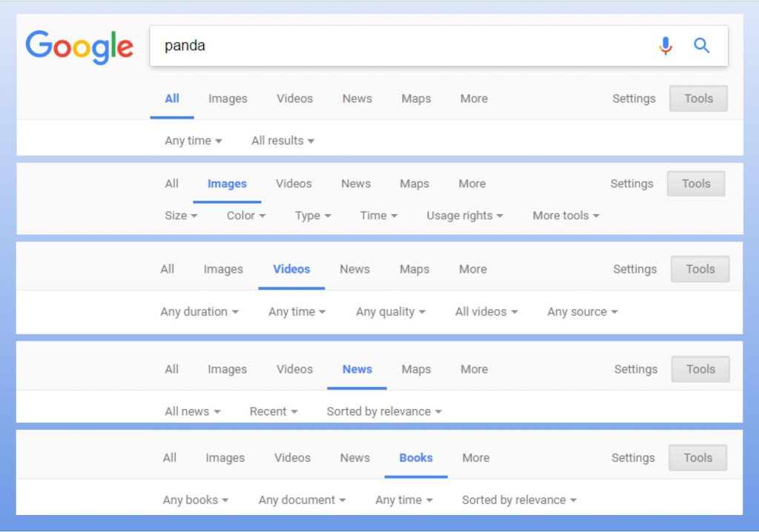Go to All in the bar with Videos selected
The image size is (759, 532).
[x=167, y=269]
